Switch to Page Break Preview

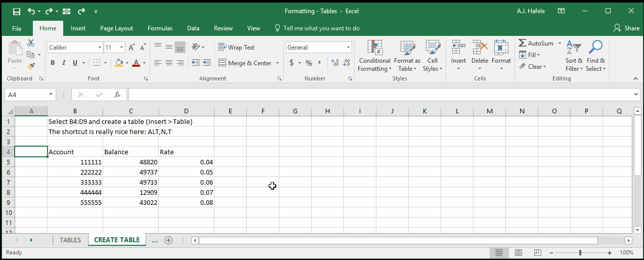(x=538, y=252)
